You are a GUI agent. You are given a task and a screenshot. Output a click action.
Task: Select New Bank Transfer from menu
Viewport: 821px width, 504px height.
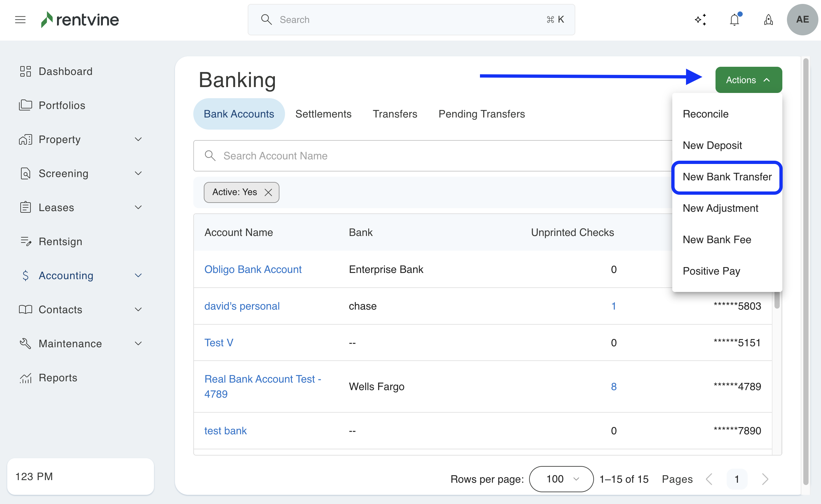(727, 177)
